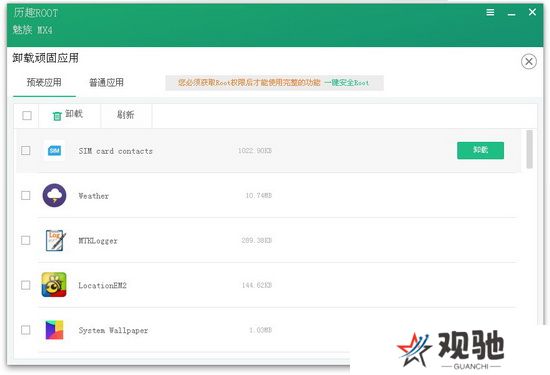Switch to the 普通应用 tab
The width and height of the screenshot is (550, 375).
[106, 83]
